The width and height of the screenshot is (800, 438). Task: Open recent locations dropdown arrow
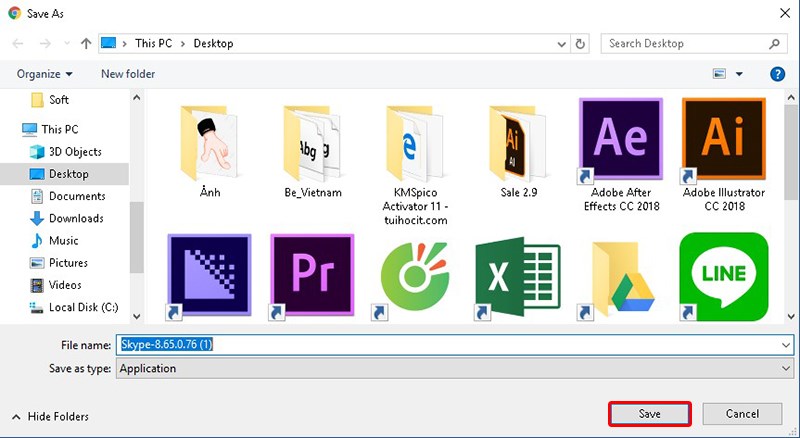click(x=67, y=44)
